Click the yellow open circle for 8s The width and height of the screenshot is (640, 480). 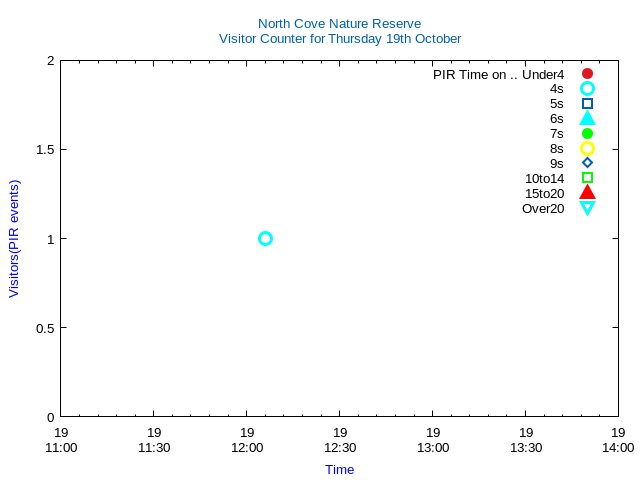click(x=587, y=149)
